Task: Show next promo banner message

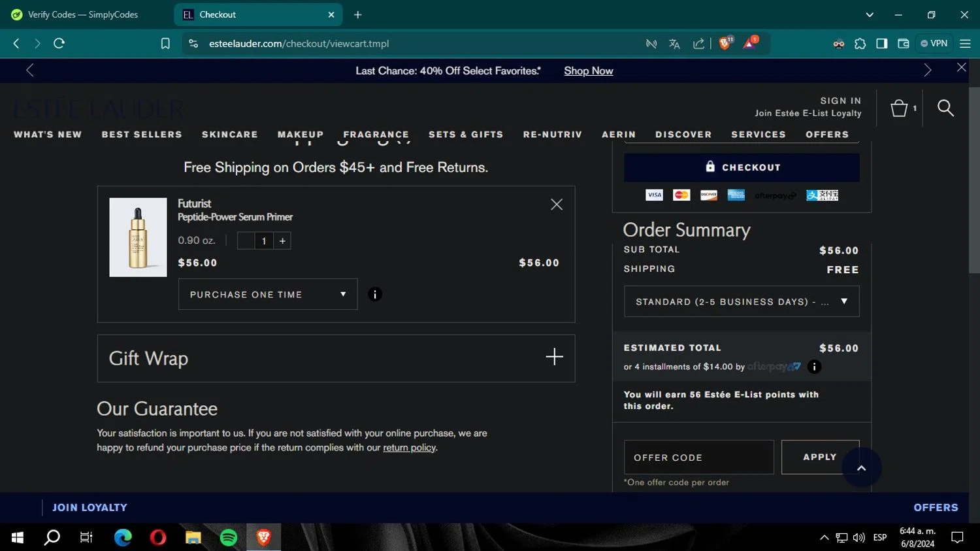Action: (927, 71)
